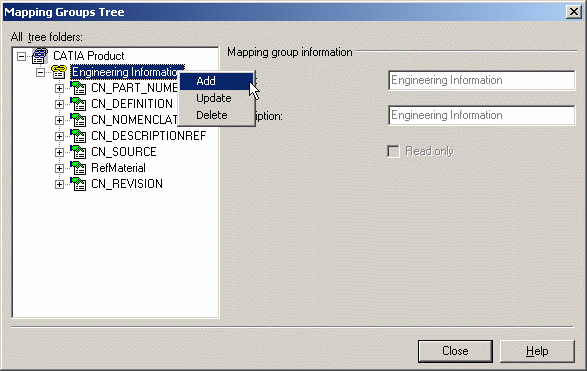Click the description field showing Engineering Information
The width and height of the screenshot is (587, 371).
click(481, 115)
